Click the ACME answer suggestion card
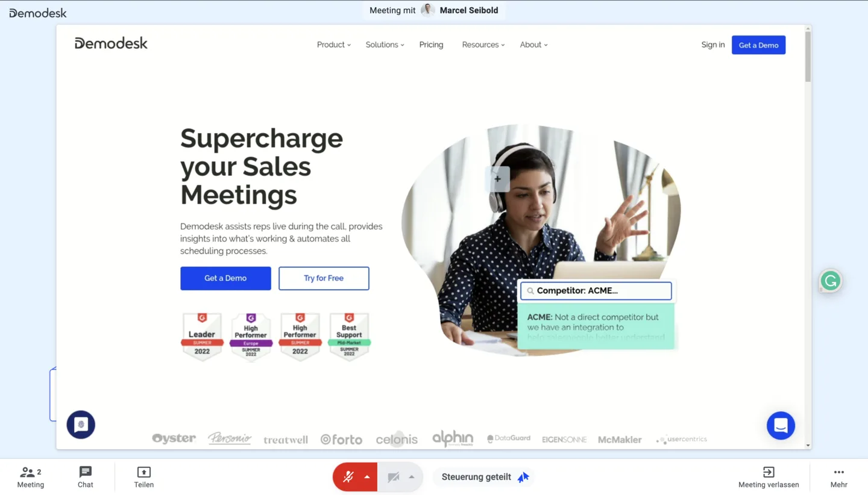 (x=596, y=326)
